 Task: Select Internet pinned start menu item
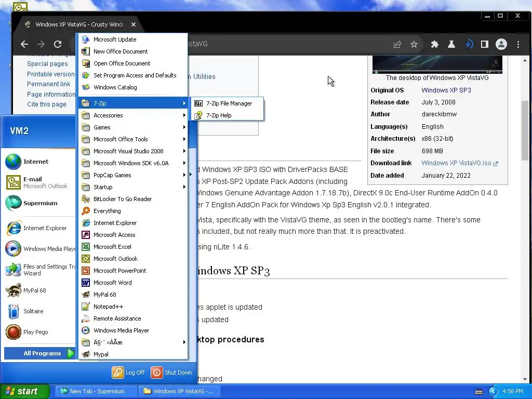(x=39, y=162)
